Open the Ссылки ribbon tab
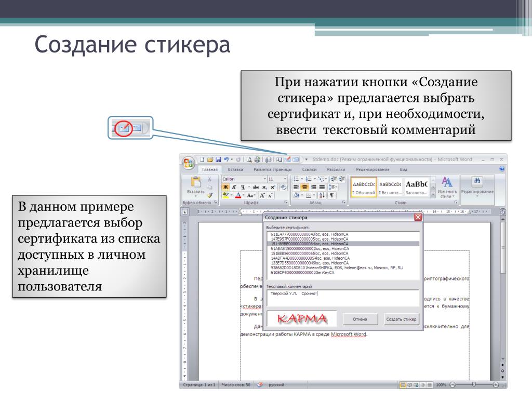 309,169
